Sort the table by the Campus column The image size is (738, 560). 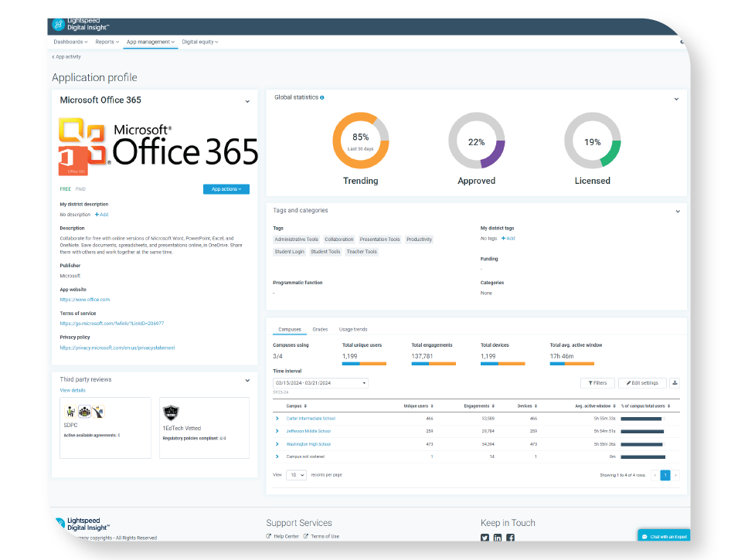[x=297, y=406]
